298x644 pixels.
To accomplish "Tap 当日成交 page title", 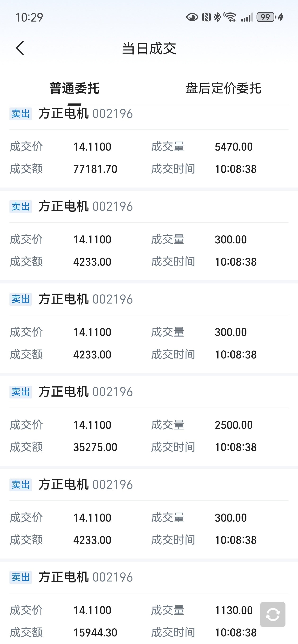I will click(149, 48).
